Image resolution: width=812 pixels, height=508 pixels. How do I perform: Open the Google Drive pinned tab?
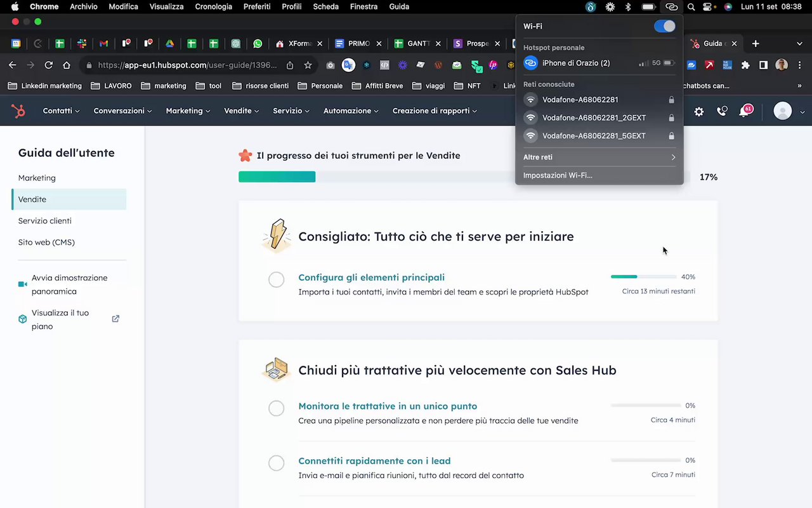pyautogui.click(x=169, y=44)
